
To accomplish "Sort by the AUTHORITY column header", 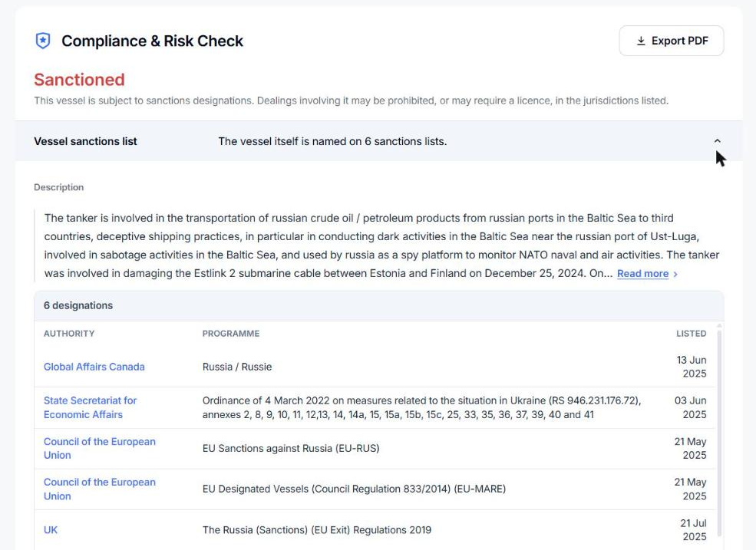I will click(x=69, y=334).
